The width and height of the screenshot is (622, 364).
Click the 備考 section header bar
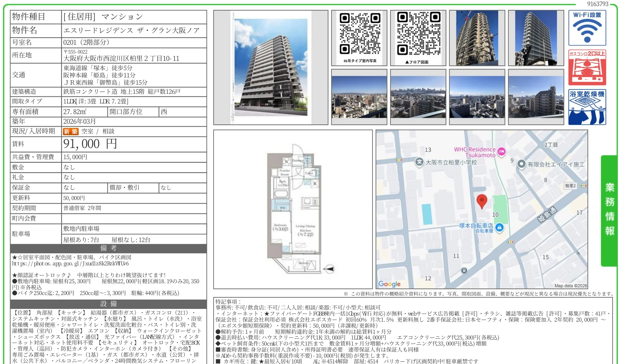(108, 248)
